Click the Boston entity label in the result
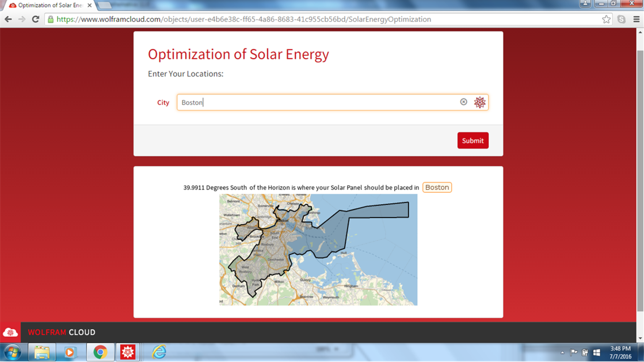Screen dimensions: 644x362 tap(437, 187)
